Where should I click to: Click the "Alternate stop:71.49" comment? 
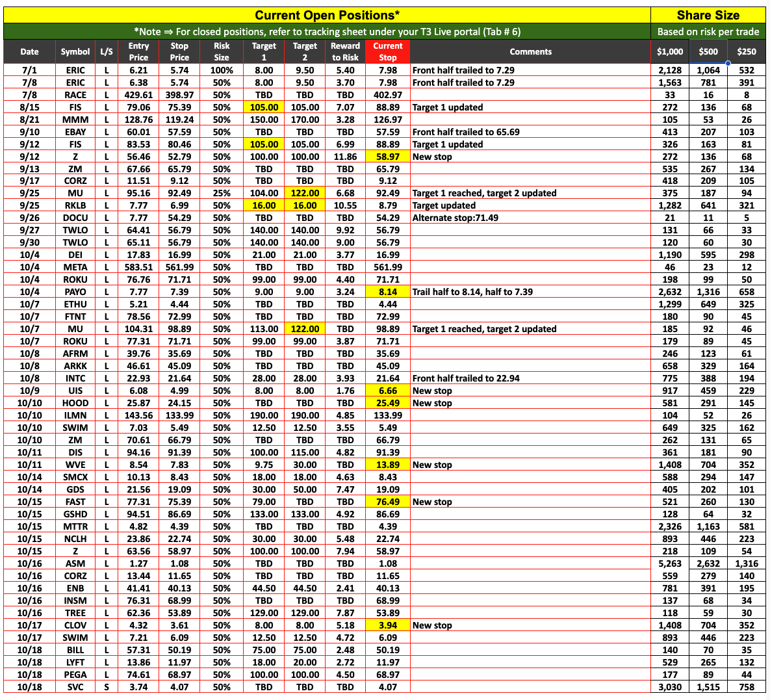456,218
